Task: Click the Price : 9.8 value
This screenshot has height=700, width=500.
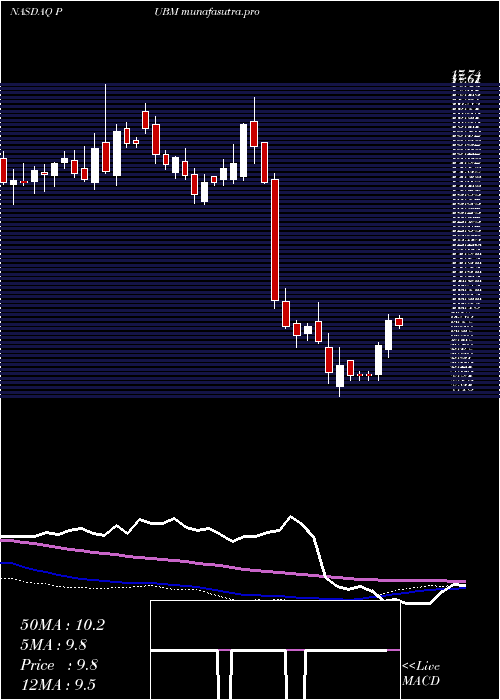Action: click(x=59, y=665)
